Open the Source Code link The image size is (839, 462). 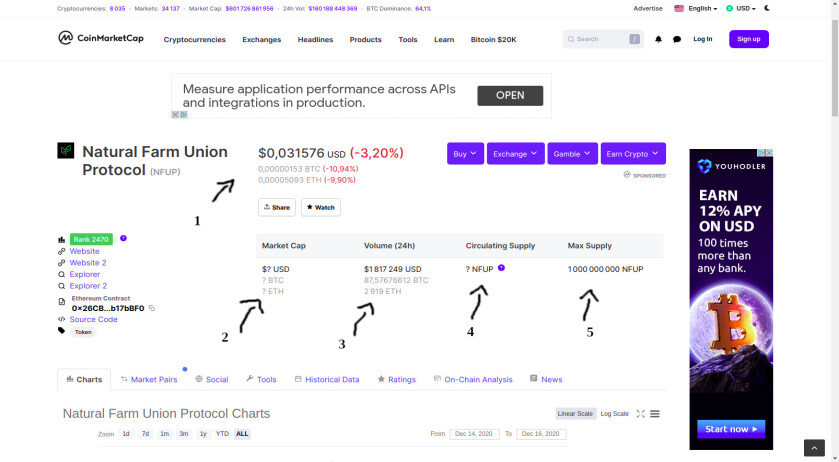93,319
